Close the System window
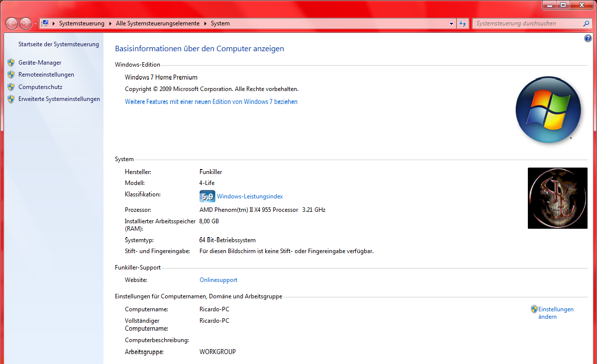 point(581,5)
